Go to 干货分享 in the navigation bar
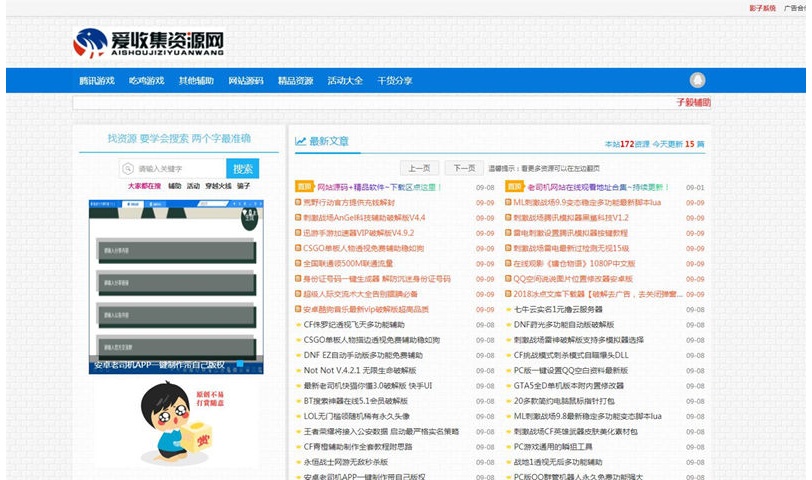Screen dimensions: 812x480 (x=394, y=81)
